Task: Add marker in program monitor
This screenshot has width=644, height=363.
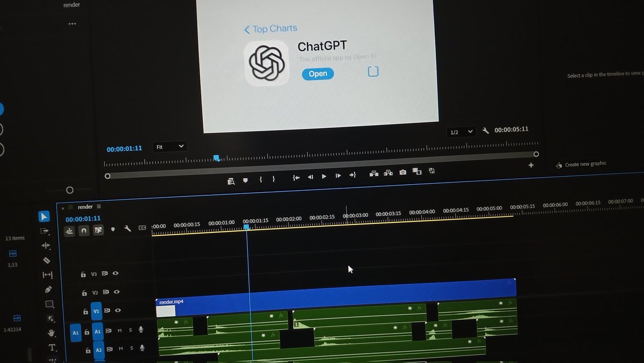Action: 245,180
